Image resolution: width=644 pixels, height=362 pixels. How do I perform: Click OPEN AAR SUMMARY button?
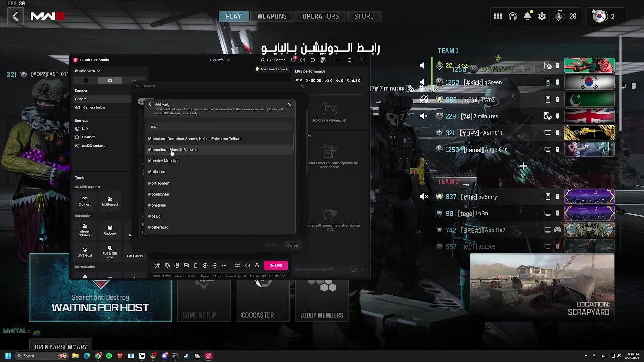pos(61,347)
